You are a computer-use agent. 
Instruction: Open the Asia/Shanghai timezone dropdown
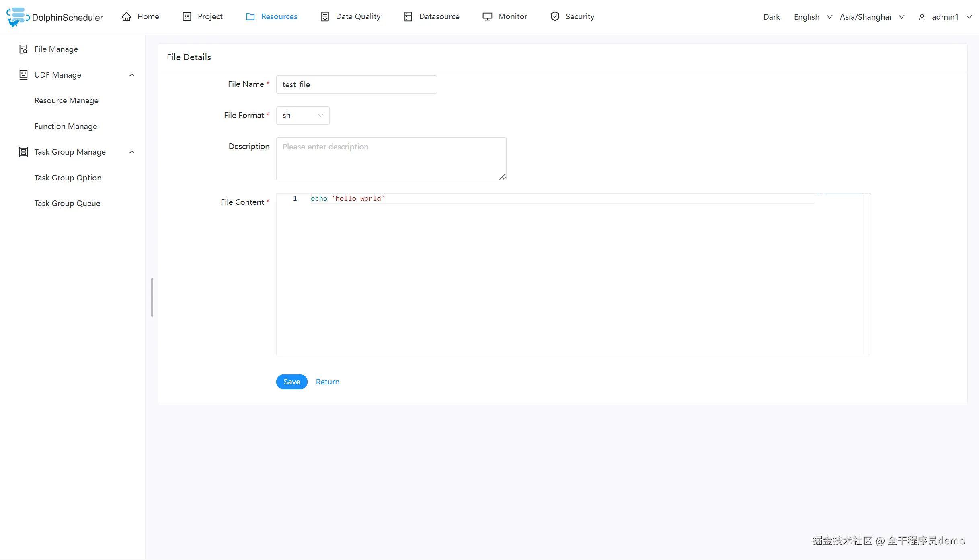point(872,17)
